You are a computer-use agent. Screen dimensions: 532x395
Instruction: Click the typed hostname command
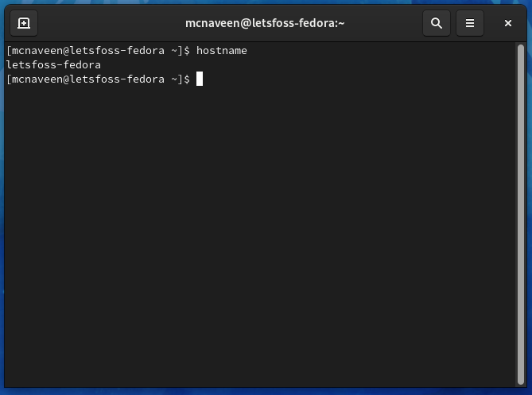[222, 51]
